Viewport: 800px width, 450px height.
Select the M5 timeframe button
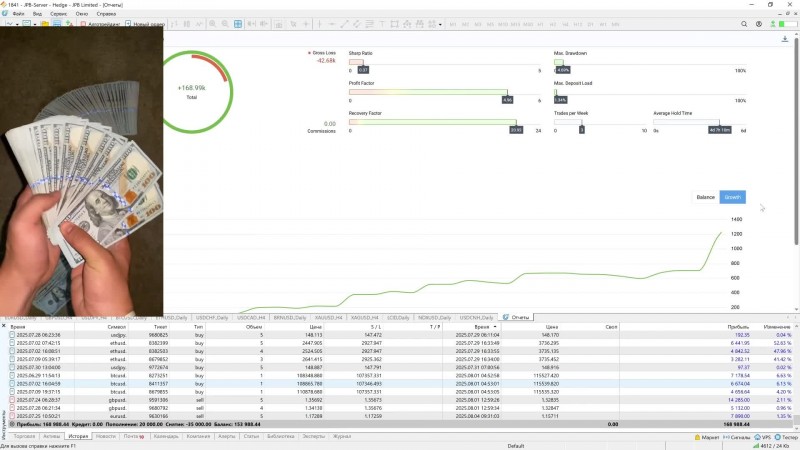(490, 24)
